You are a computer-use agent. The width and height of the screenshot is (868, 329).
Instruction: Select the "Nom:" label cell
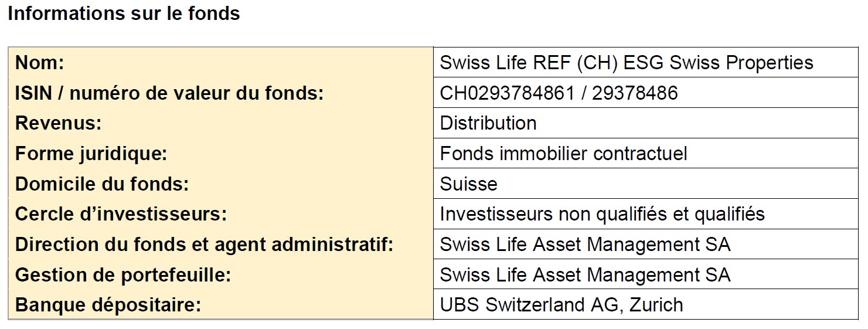pos(39,63)
